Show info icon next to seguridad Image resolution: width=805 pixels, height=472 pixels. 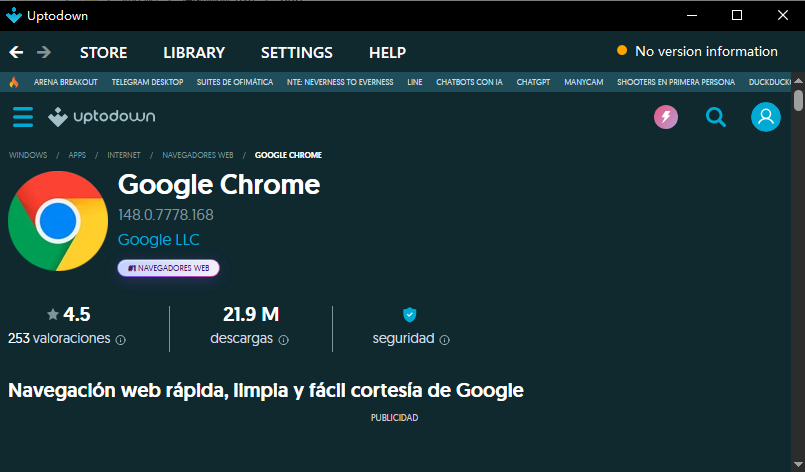coord(445,340)
